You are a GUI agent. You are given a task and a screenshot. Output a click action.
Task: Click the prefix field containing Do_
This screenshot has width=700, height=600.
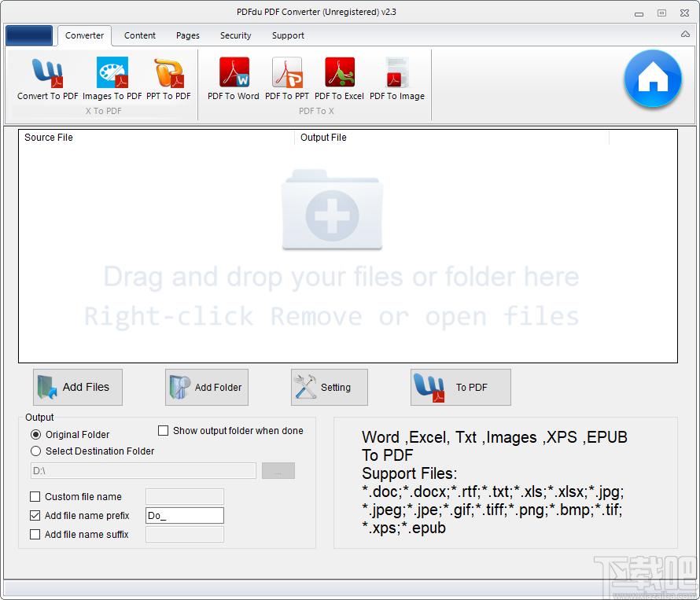185,516
